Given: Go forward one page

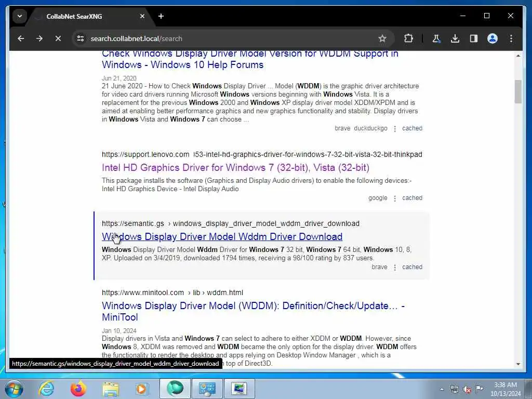Looking at the screenshot, I should point(39,38).
